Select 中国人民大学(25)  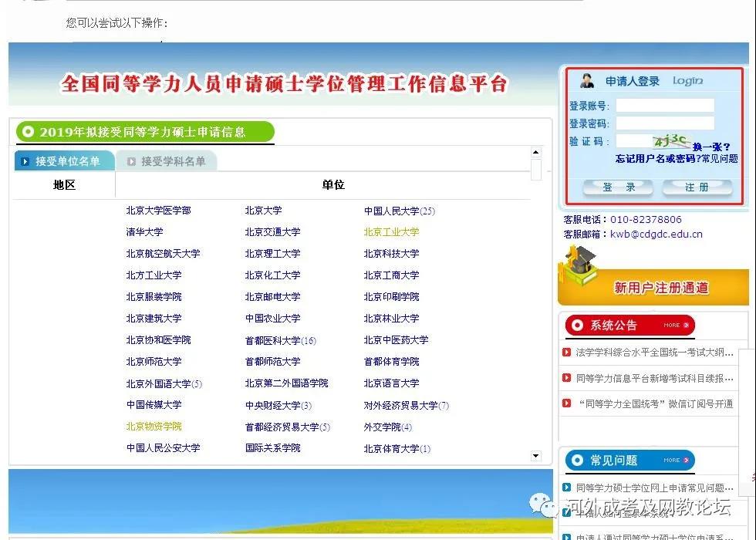[400, 211]
